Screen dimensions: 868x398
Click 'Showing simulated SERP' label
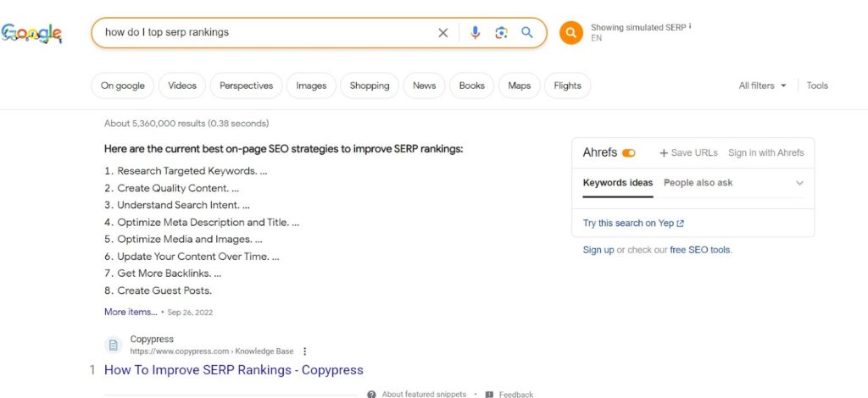[x=638, y=27]
